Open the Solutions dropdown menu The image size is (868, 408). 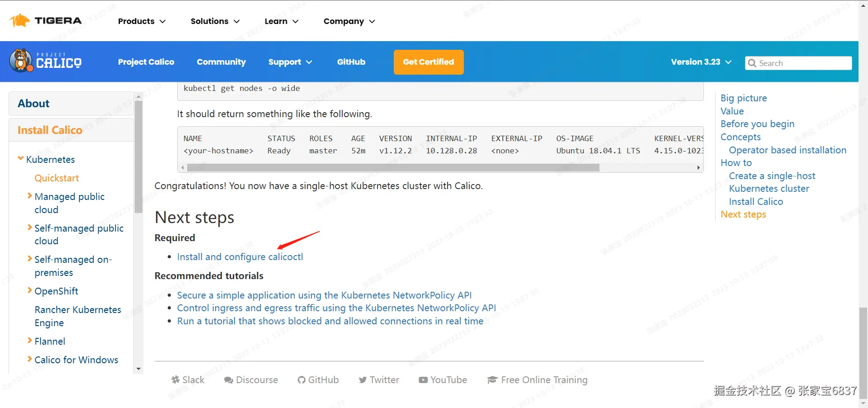click(215, 21)
